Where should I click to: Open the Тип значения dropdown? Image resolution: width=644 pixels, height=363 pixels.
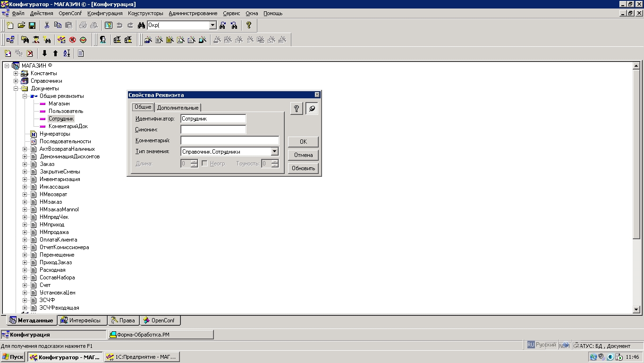[x=274, y=152]
